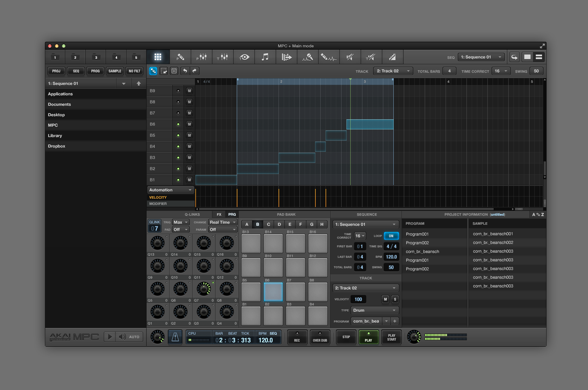Open Track View eye icon
This screenshot has height=390, width=588.
pos(244,57)
